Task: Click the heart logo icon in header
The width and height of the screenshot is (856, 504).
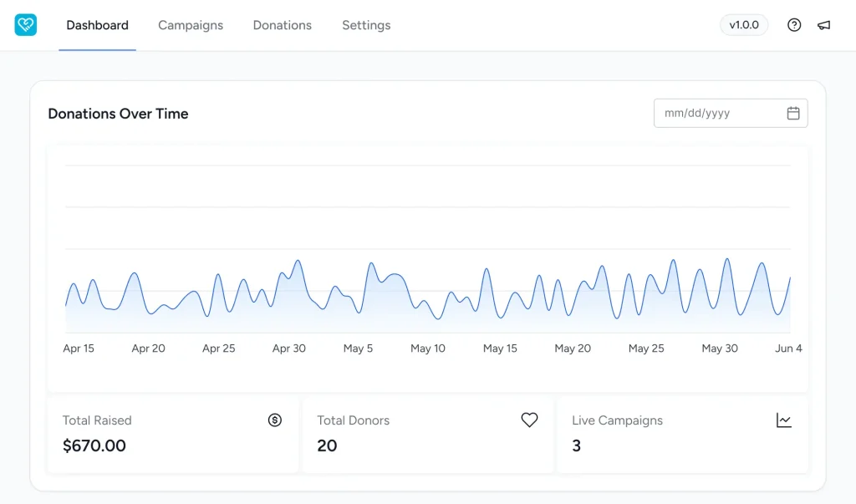Action: pyautogui.click(x=26, y=25)
